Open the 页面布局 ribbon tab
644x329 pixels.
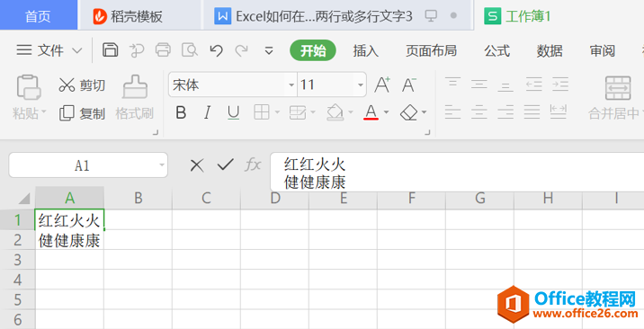[x=431, y=51]
